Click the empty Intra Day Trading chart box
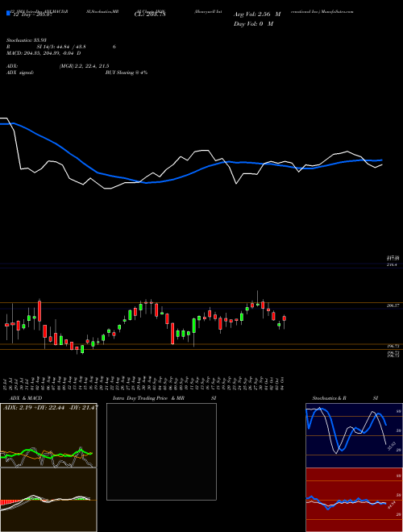This screenshot has height=532, width=403. (x=161, y=451)
